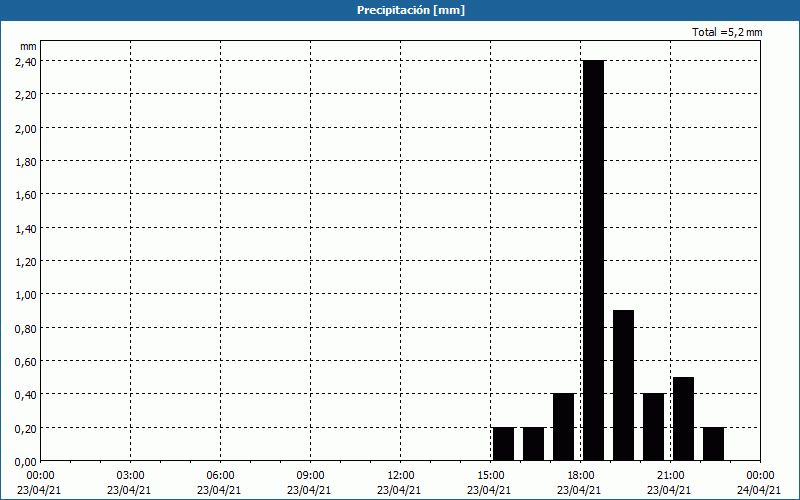Click the 2,40 y-axis value

coord(26,61)
